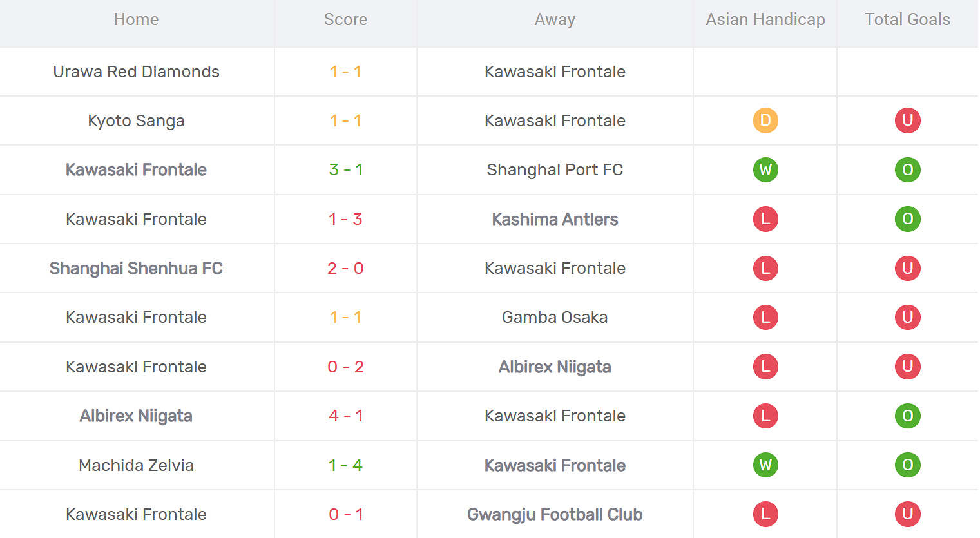
Task: Click the loss badge in Kashima Antlers row
Action: 765,219
